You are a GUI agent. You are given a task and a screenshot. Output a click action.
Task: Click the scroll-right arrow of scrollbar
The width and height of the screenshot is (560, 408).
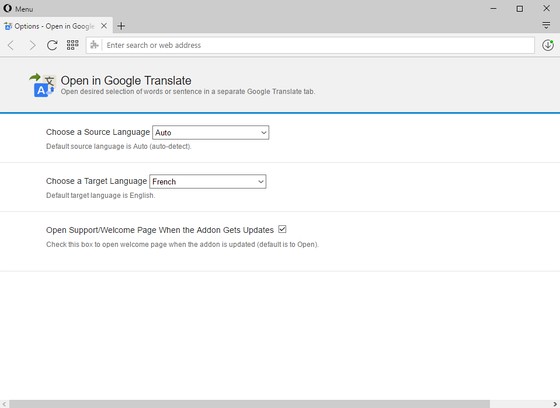555,404
